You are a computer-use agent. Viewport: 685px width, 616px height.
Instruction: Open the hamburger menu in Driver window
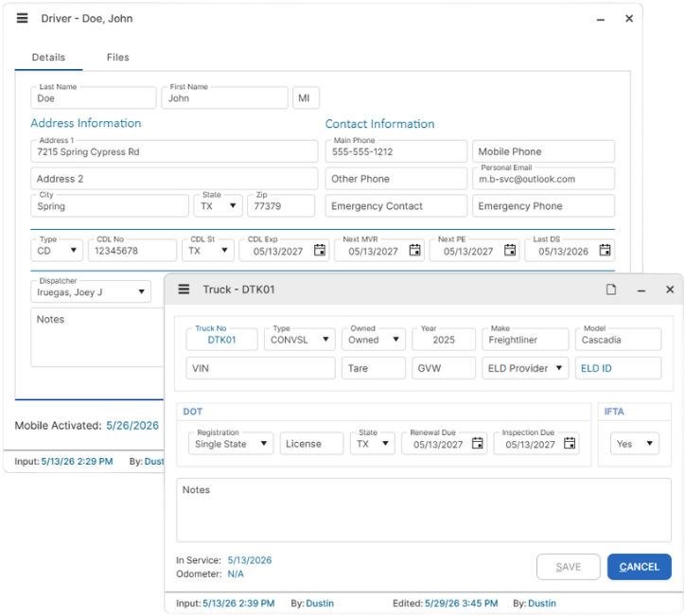[x=23, y=18]
